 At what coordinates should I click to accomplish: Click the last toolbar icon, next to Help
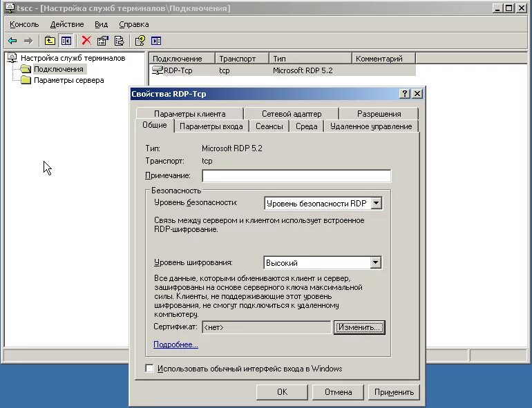coord(156,41)
